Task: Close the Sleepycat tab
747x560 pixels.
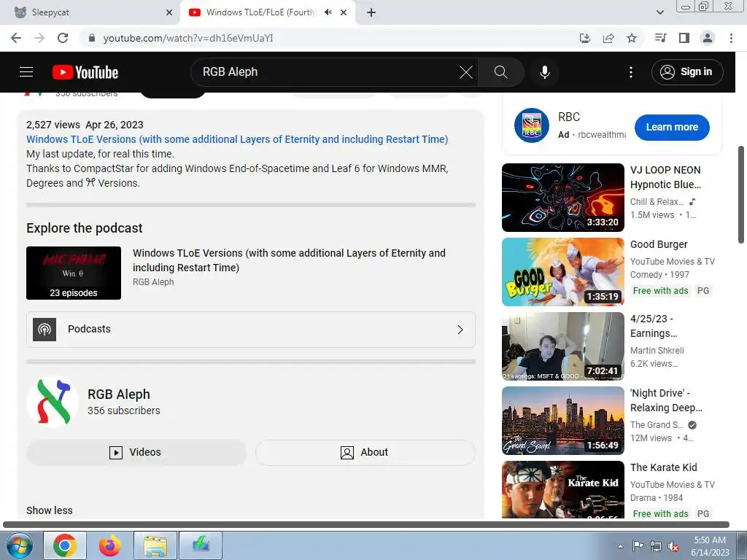Action: [169, 12]
